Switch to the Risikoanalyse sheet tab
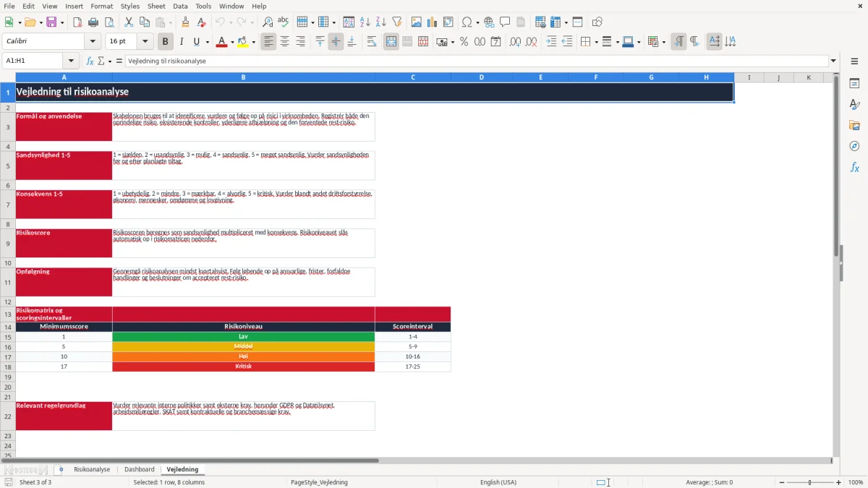 coord(92,469)
